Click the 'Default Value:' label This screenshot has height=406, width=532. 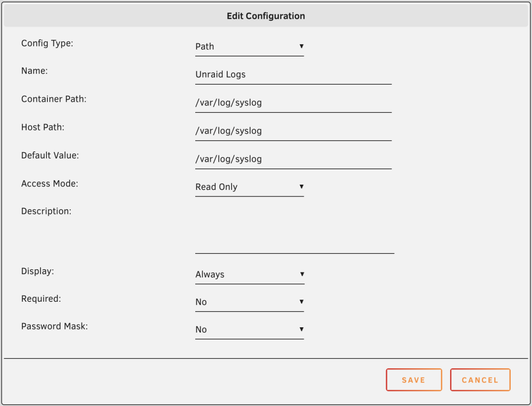(x=50, y=155)
